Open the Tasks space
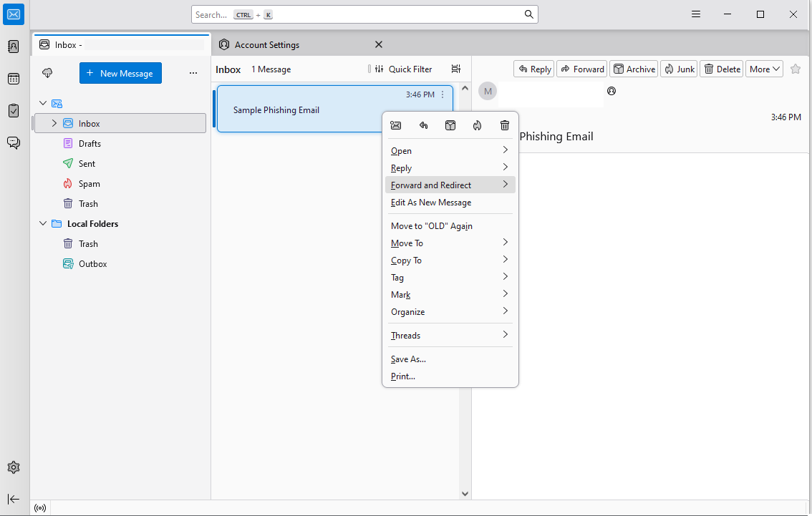Viewport: 812px width, 516px height. [14, 111]
